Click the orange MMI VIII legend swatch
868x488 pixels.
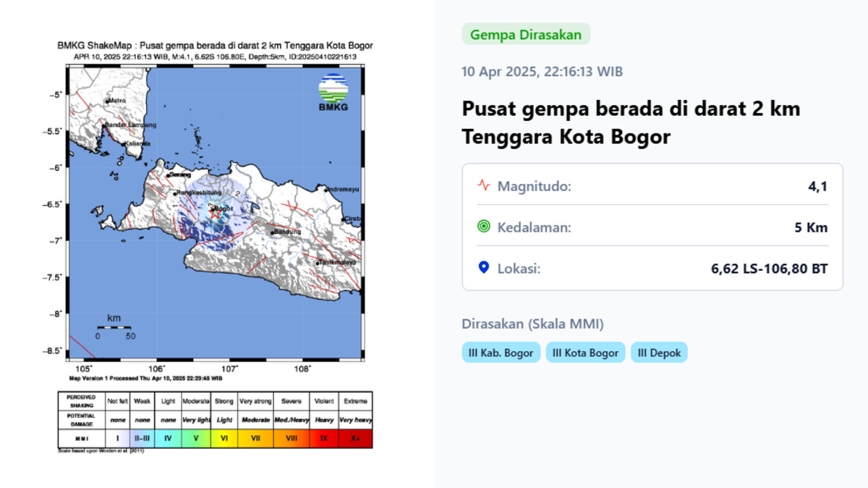[x=291, y=439]
